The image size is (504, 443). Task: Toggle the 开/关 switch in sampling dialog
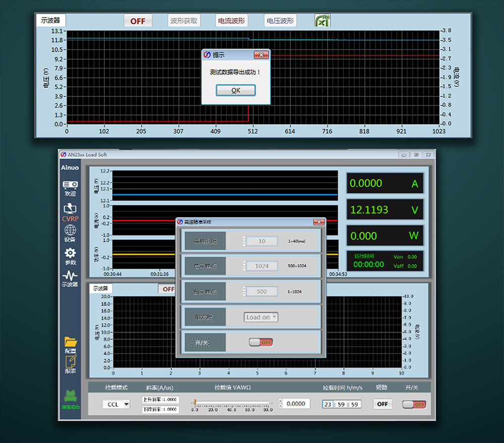261,342
